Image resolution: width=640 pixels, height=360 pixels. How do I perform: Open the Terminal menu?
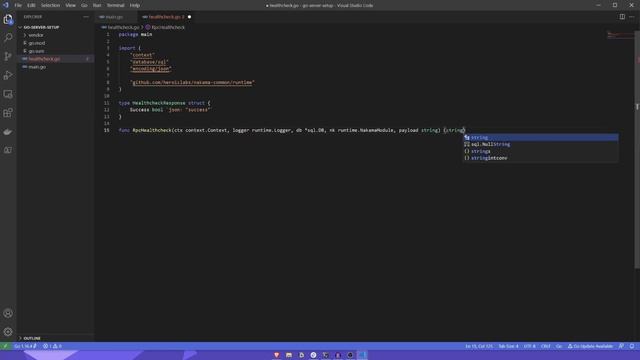pyautogui.click(x=116, y=5)
